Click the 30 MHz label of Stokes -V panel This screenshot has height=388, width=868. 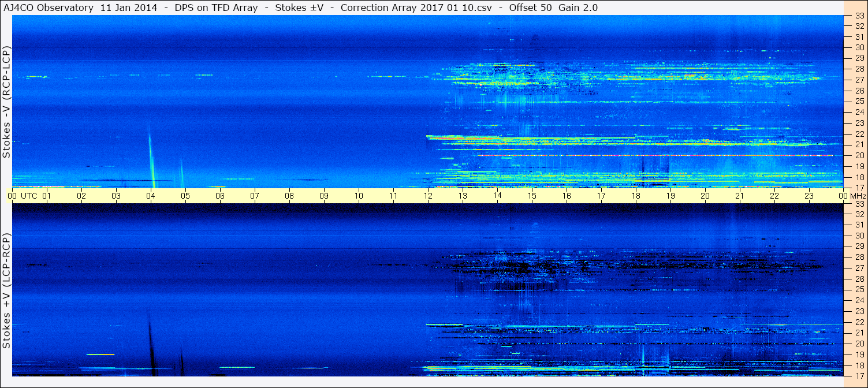click(x=859, y=47)
